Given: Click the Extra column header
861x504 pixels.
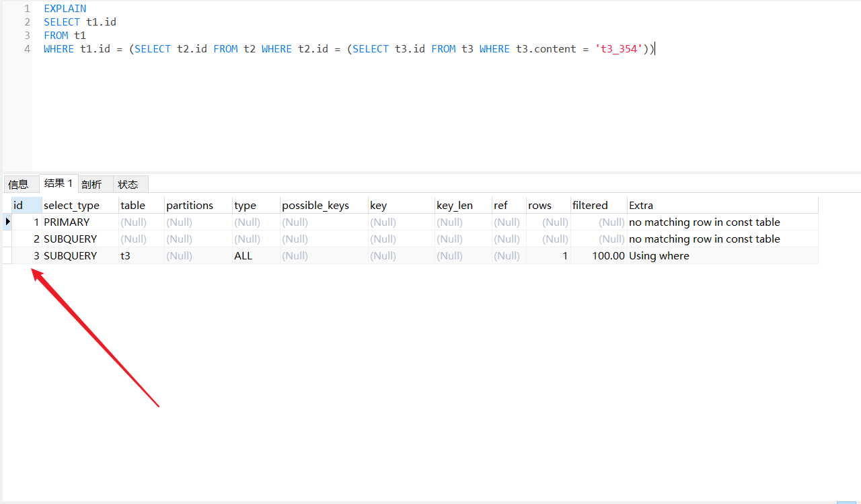Looking at the screenshot, I should point(640,205).
